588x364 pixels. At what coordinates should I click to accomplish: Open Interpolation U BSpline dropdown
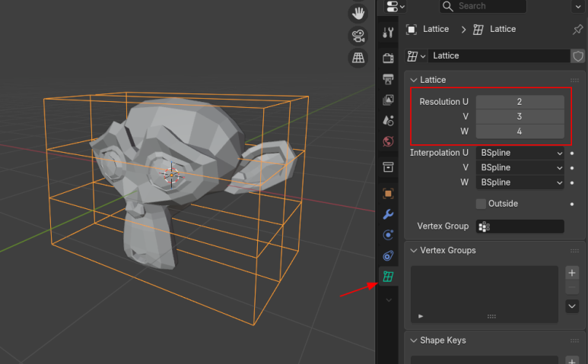[x=520, y=153]
